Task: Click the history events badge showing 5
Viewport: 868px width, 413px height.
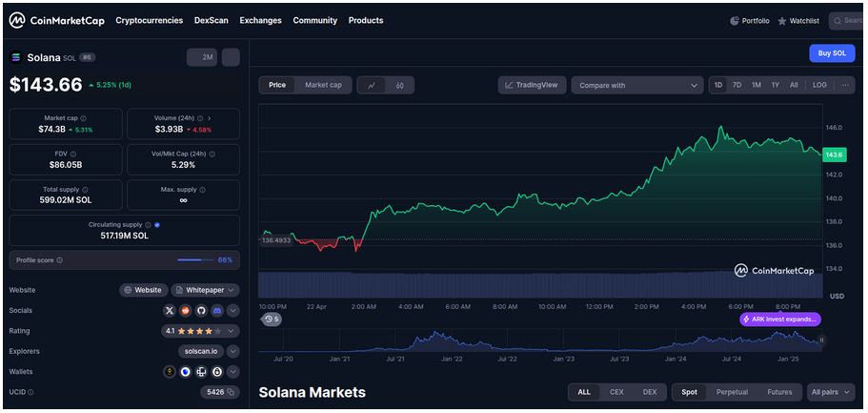Action: [272, 320]
